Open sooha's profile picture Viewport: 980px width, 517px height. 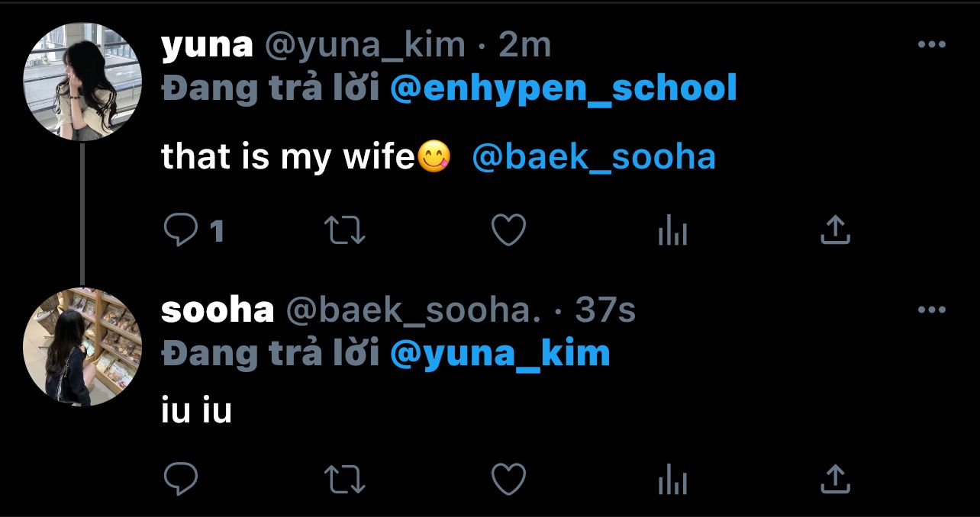(x=82, y=347)
